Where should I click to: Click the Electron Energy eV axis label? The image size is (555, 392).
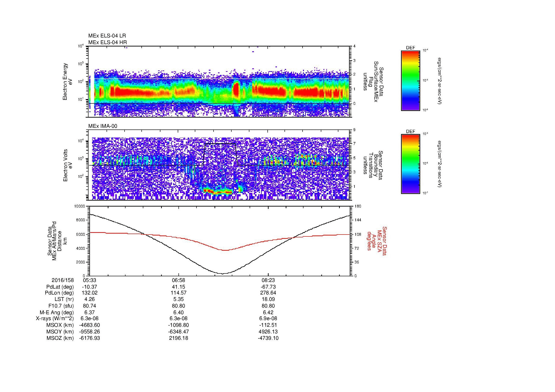click(x=67, y=82)
